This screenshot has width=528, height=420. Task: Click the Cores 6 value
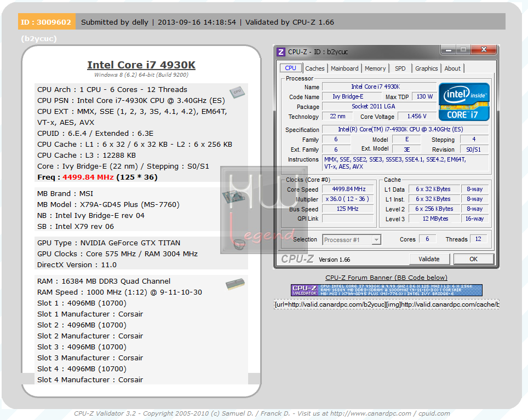(x=427, y=239)
